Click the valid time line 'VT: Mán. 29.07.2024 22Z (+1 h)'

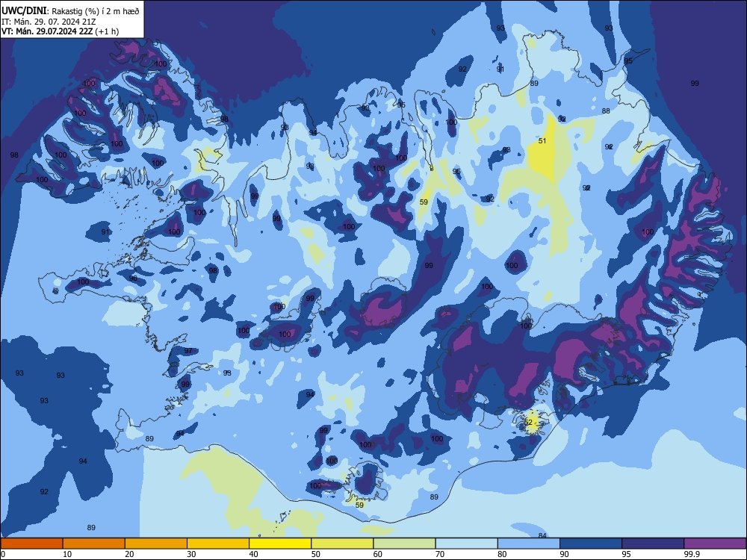[x=60, y=31]
